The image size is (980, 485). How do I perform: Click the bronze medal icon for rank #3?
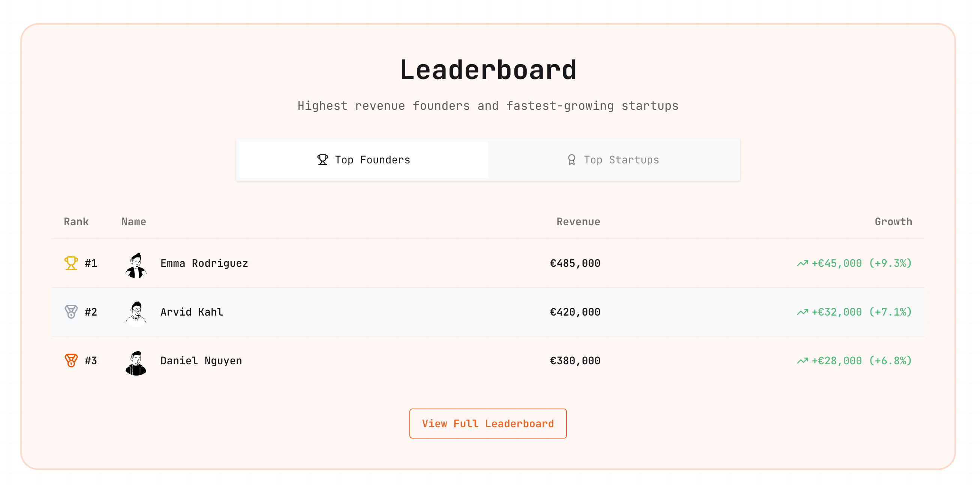(71, 361)
